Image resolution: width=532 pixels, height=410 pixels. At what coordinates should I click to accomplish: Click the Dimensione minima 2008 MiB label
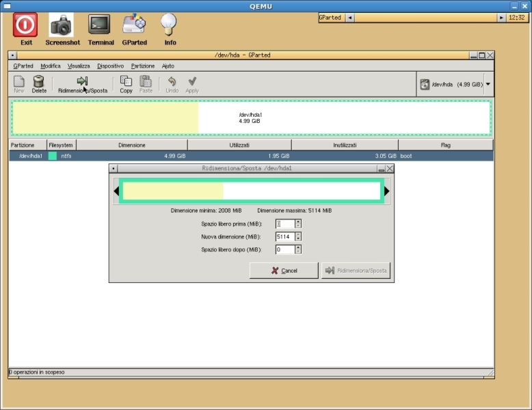tap(207, 210)
